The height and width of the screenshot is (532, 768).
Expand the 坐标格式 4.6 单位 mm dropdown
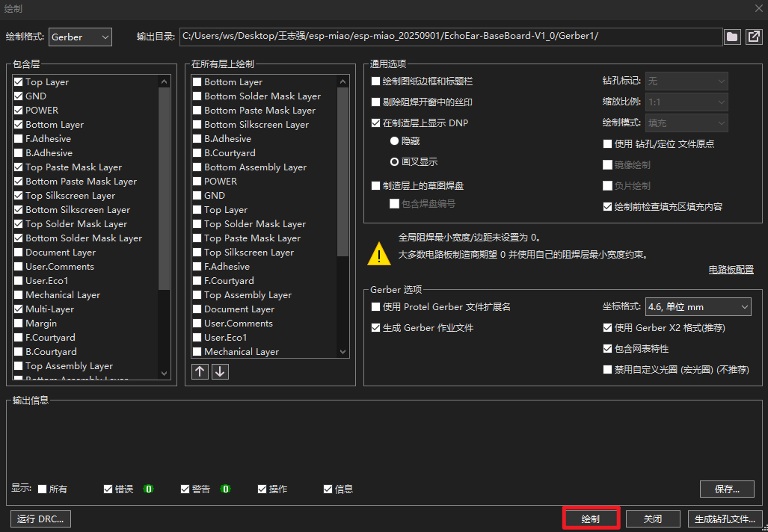pyautogui.click(x=697, y=306)
